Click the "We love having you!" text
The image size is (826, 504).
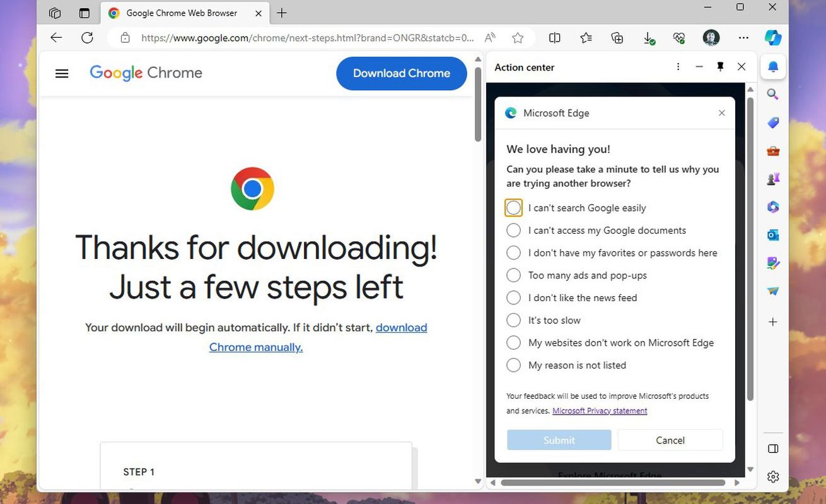[559, 149]
